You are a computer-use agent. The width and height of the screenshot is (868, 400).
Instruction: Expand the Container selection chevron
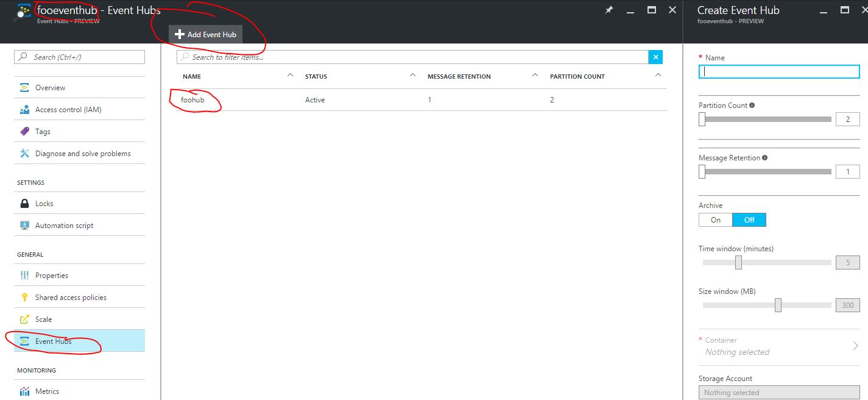855,346
